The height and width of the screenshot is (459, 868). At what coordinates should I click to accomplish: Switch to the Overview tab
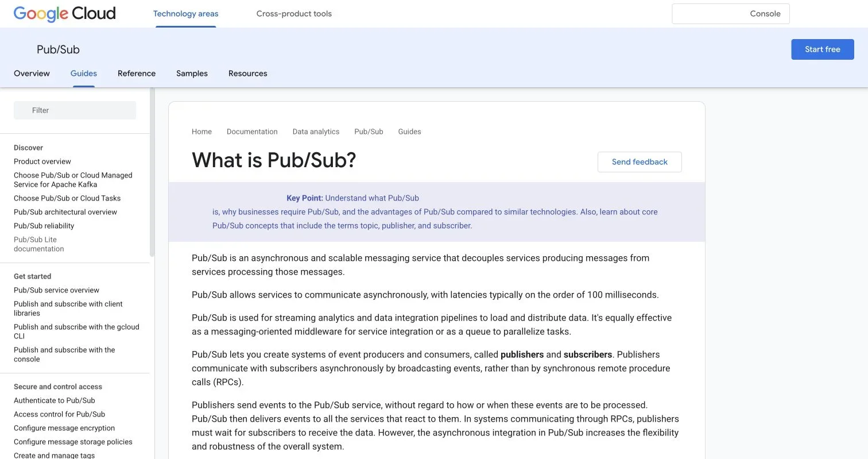pos(32,74)
